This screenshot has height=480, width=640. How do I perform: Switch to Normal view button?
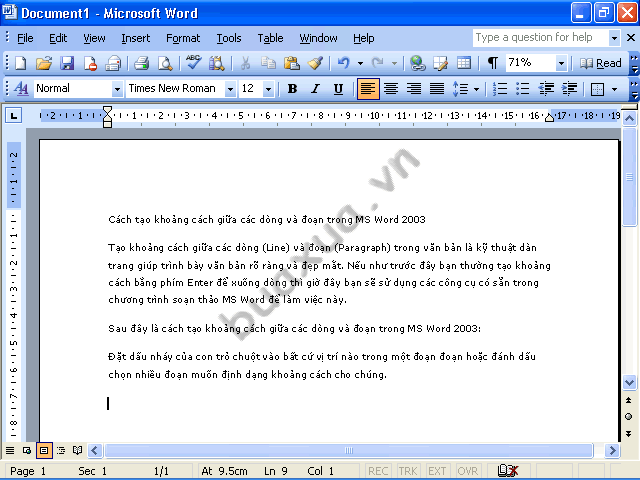pyautogui.click(x=10, y=451)
